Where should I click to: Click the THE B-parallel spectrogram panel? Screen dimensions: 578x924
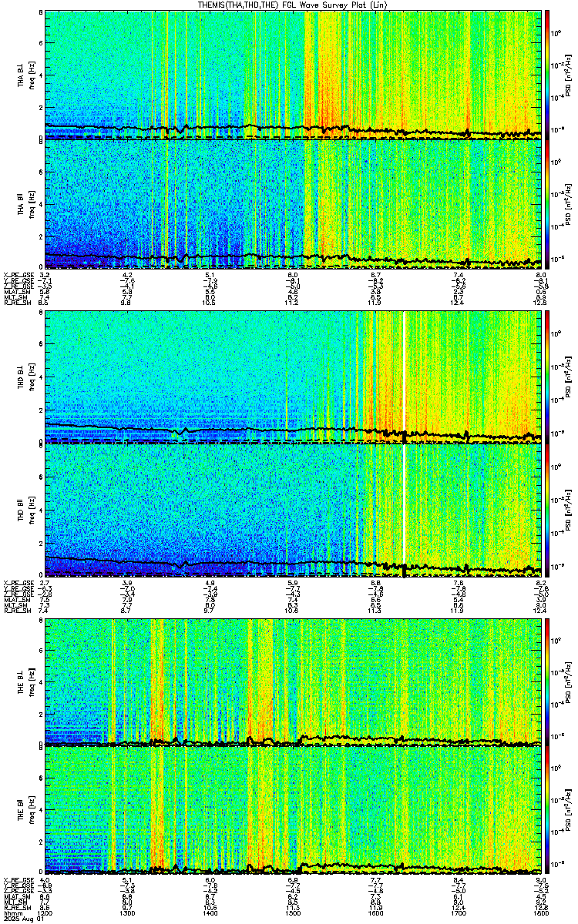pos(294,812)
